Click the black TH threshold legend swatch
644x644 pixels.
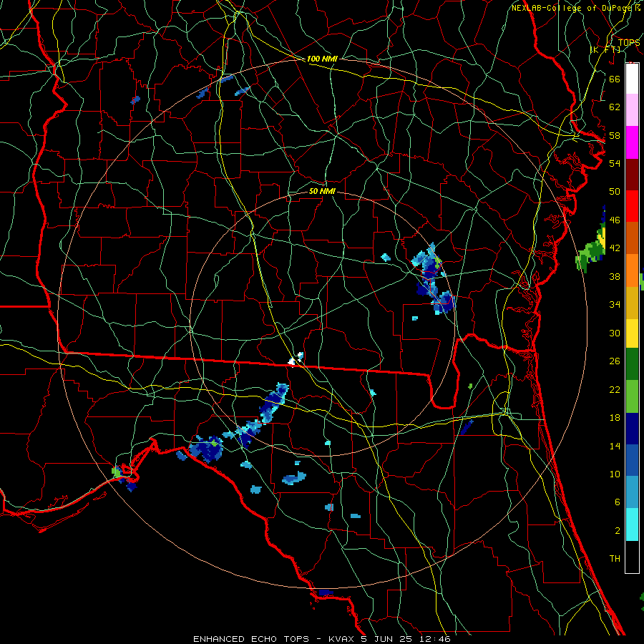point(632,557)
